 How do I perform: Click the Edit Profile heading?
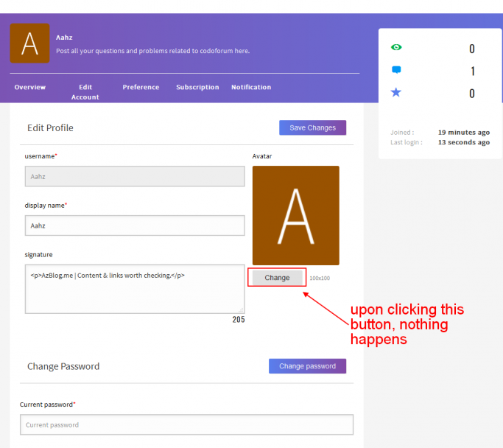click(x=50, y=128)
